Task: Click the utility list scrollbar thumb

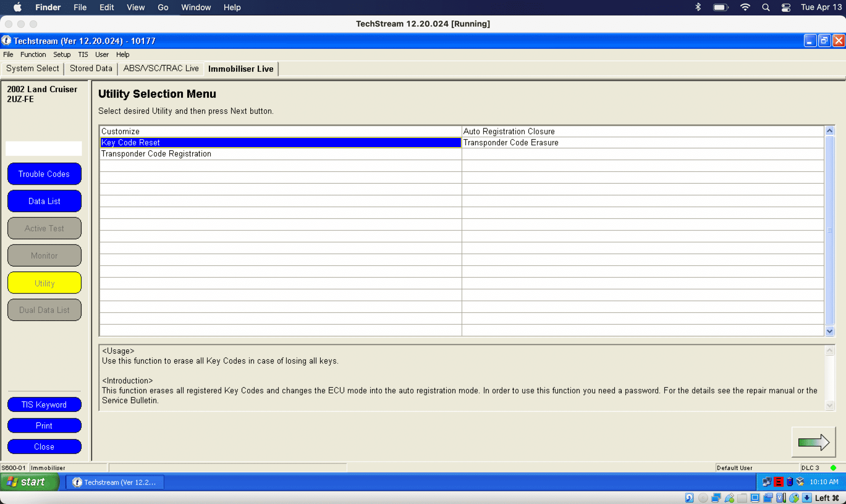Action: pyautogui.click(x=830, y=230)
